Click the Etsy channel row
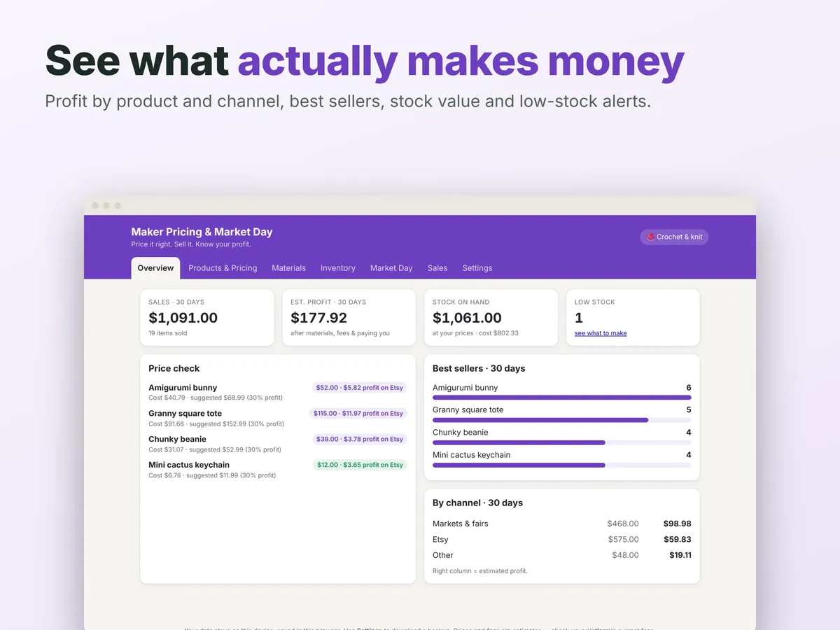This screenshot has width=840, height=630. tap(561, 540)
